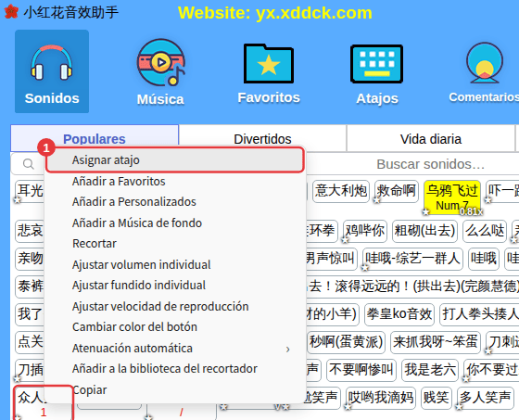Play the 意大利炮 sound button
Viewport: 519px width, 420px height.
(x=341, y=191)
